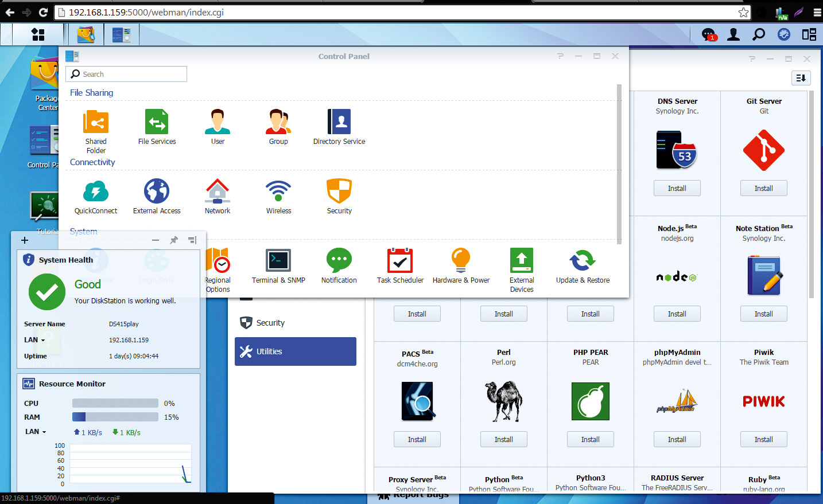Click the File Sharing section heading
The width and height of the screenshot is (823, 504).
(91, 92)
